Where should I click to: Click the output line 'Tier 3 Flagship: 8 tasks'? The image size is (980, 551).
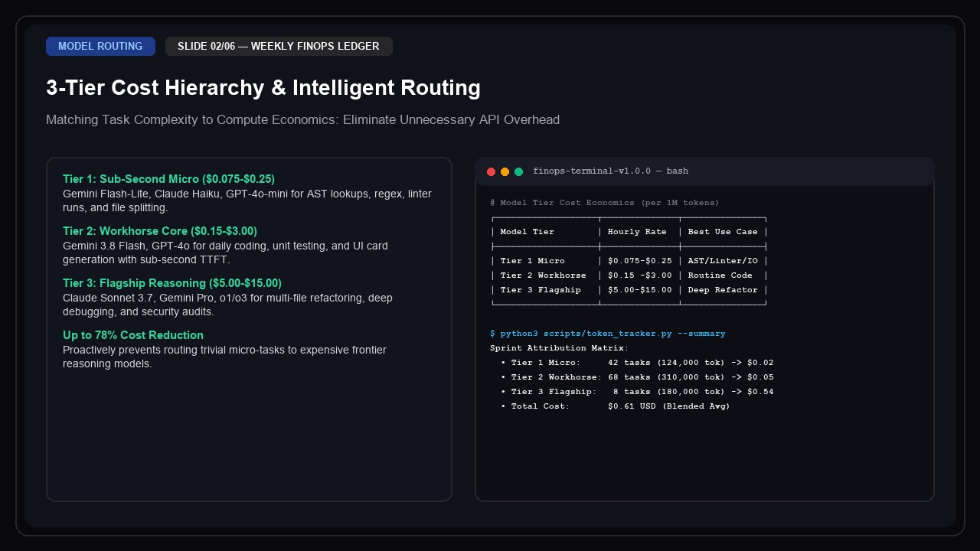637,392
